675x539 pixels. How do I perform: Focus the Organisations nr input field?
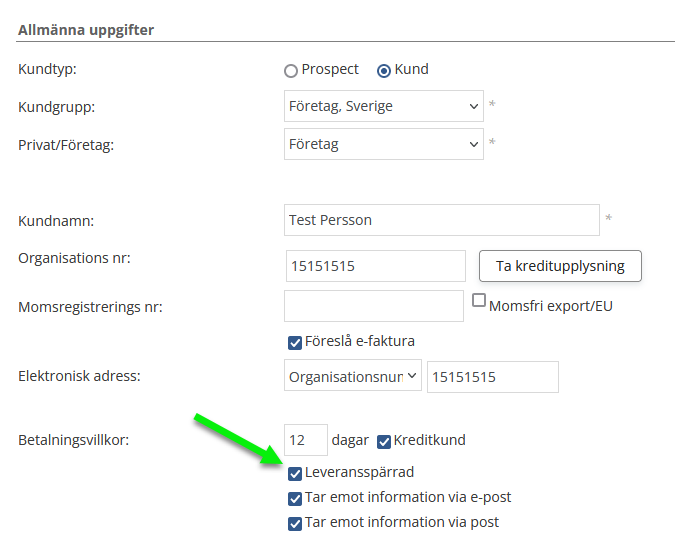[x=375, y=266]
